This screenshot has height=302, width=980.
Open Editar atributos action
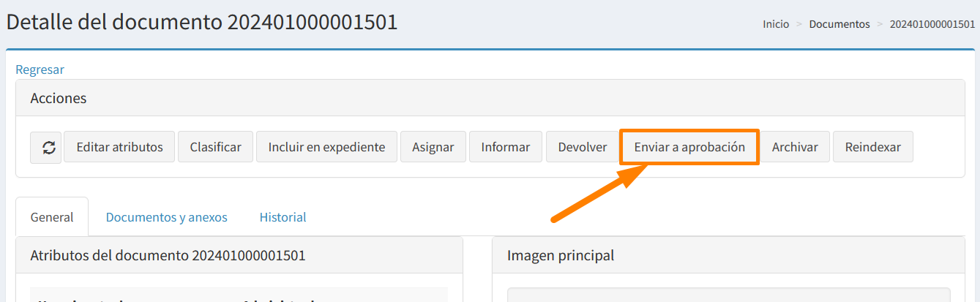click(119, 147)
